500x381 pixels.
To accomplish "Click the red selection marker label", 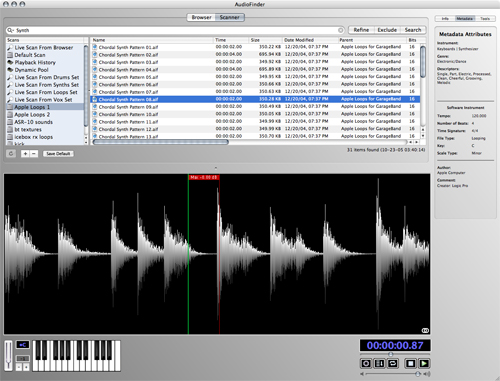I will (204, 177).
